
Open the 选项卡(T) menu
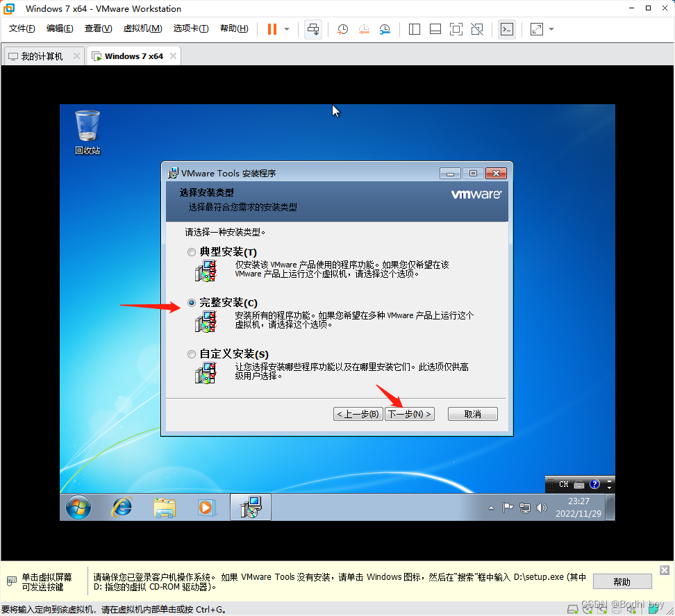191,28
